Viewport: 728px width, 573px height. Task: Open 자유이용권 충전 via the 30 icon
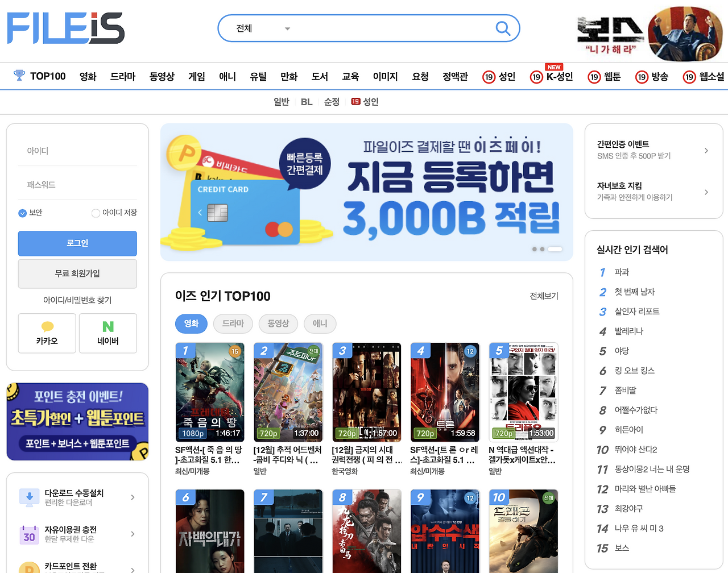[28, 534]
